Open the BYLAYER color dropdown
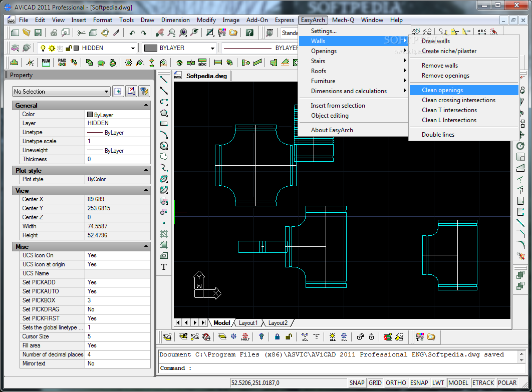Image resolution: width=532 pixels, height=392 pixels. pos(212,48)
